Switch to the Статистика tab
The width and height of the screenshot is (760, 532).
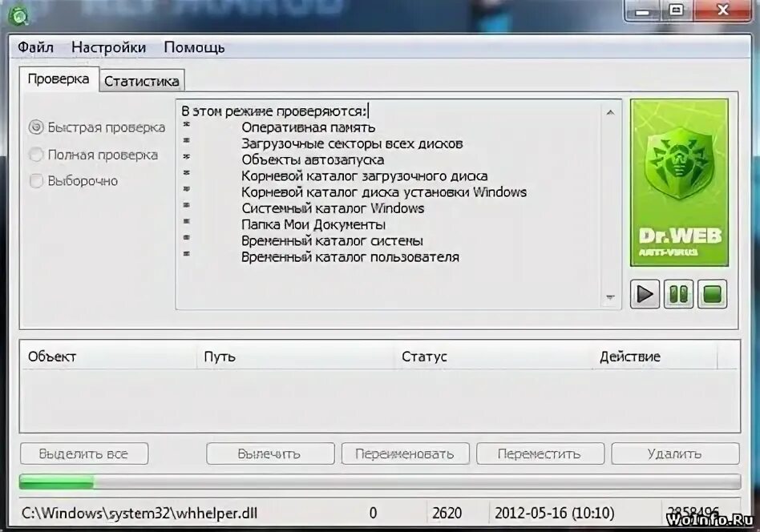[142, 81]
